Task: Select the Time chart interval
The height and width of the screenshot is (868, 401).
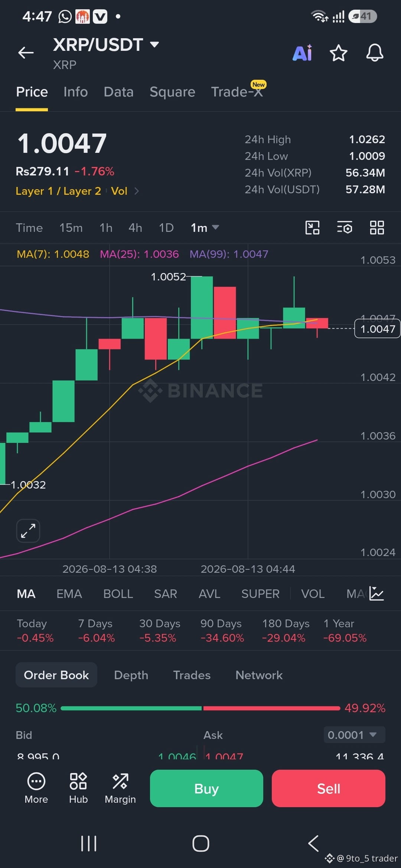Action: [29, 228]
